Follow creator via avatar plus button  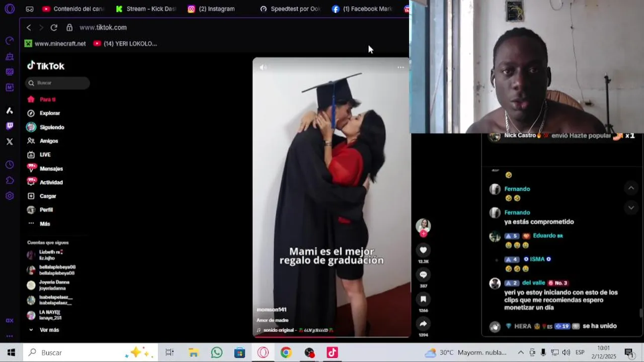pyautogui.click(x=423, y=234)
